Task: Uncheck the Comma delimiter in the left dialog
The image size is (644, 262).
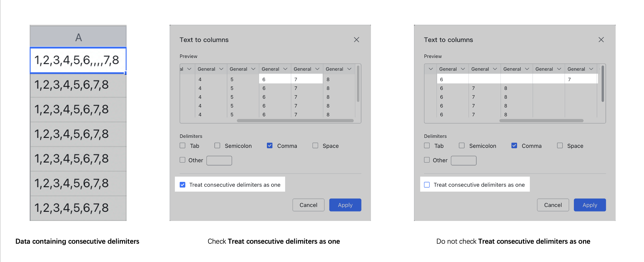Action: [x=269, y=146]
